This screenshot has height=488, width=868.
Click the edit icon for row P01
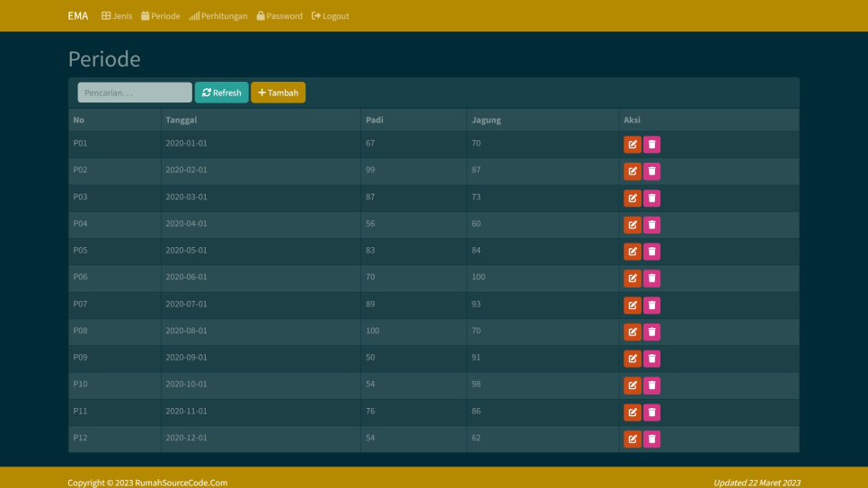click(x=633, y=145)
